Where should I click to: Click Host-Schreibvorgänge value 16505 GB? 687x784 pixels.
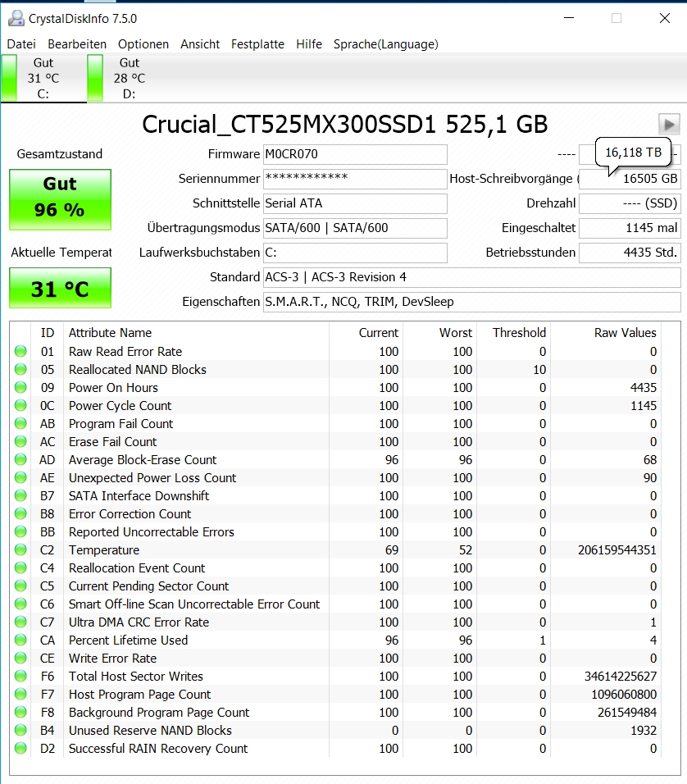630,179
